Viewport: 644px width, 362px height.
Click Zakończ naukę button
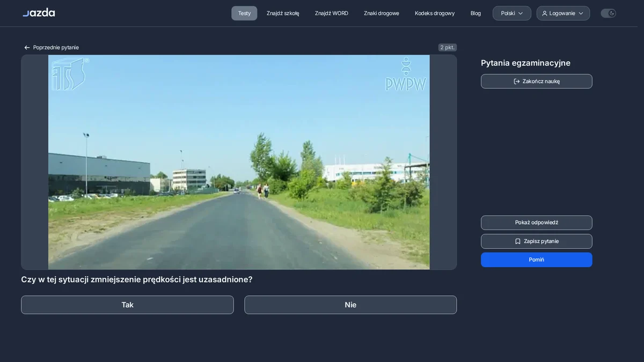pyautogui.click(x=537, y=82)
